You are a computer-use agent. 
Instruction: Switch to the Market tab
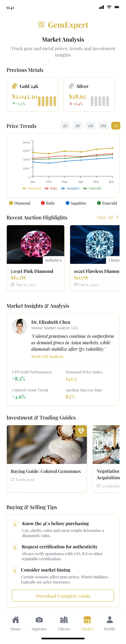click(87, 623)
